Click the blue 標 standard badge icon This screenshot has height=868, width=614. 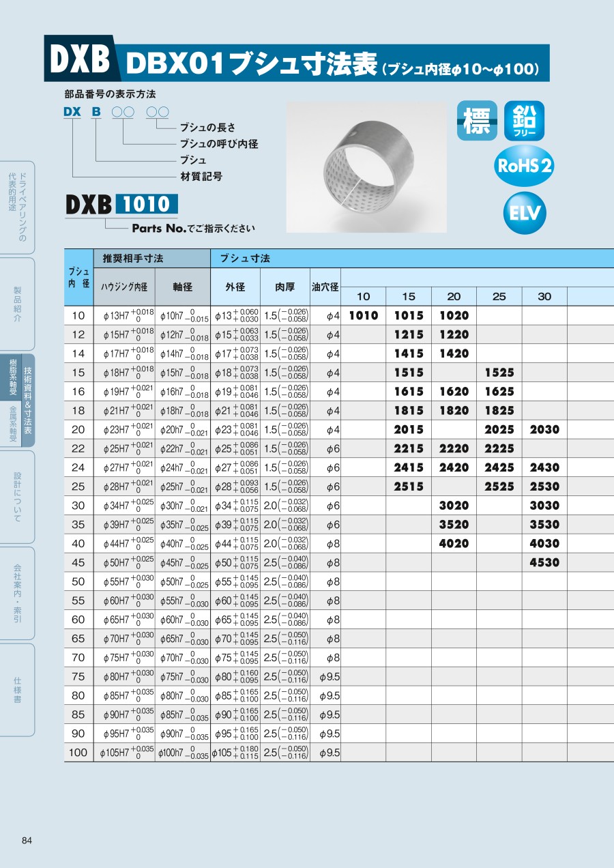[x=477, y=121]
